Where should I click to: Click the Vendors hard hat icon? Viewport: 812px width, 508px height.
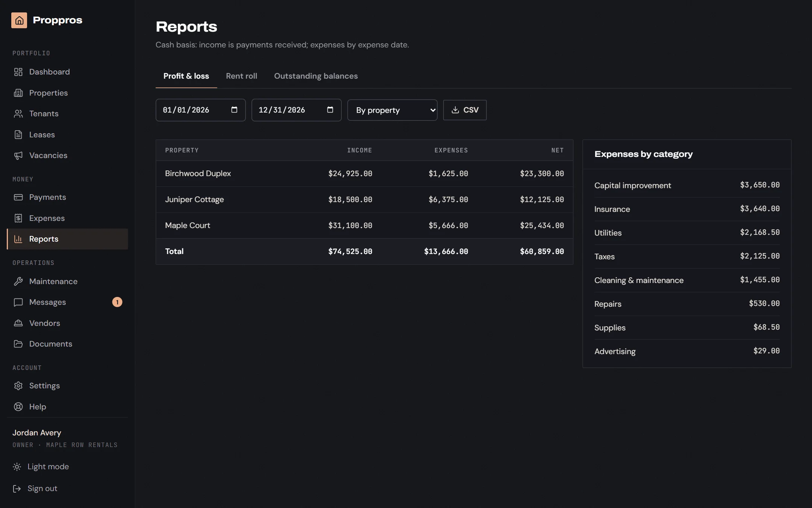pyautogui.click(x=18, y=323)
